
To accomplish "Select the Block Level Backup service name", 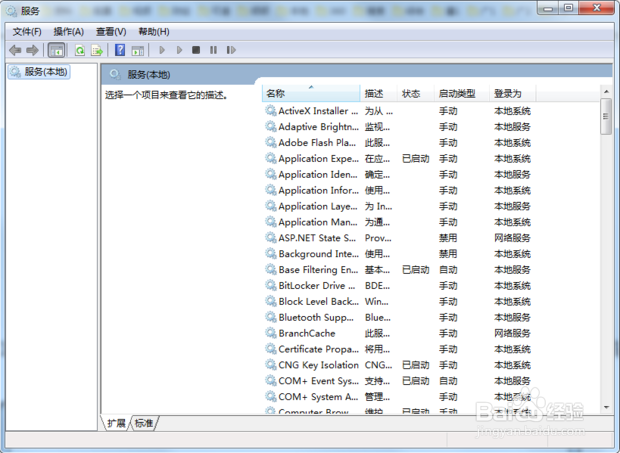I will (318, 302).
